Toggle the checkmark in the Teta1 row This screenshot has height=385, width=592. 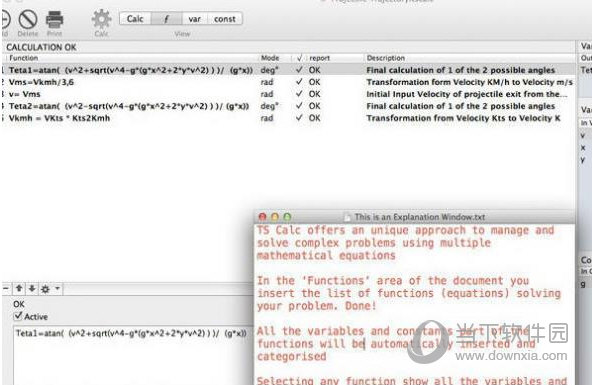pos(299,70)
